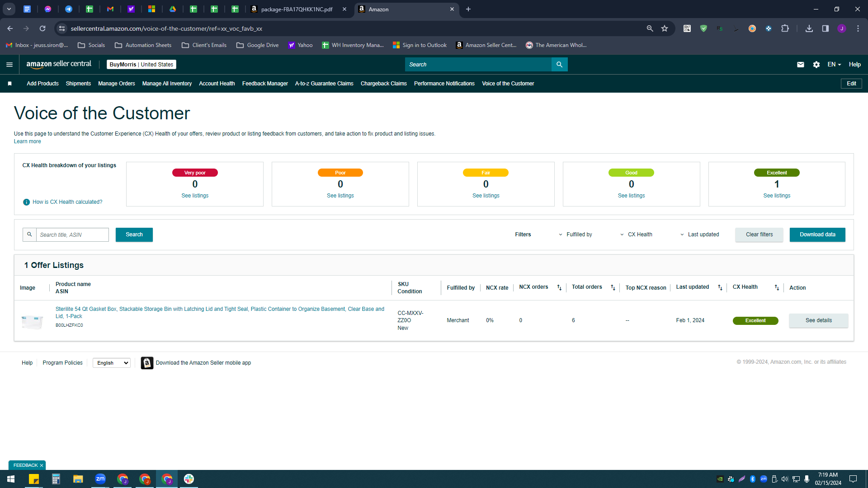Bookmark this page with the star icon
Image resolution: width=868 pixels, height=488 pixels.
pos(665,28)
